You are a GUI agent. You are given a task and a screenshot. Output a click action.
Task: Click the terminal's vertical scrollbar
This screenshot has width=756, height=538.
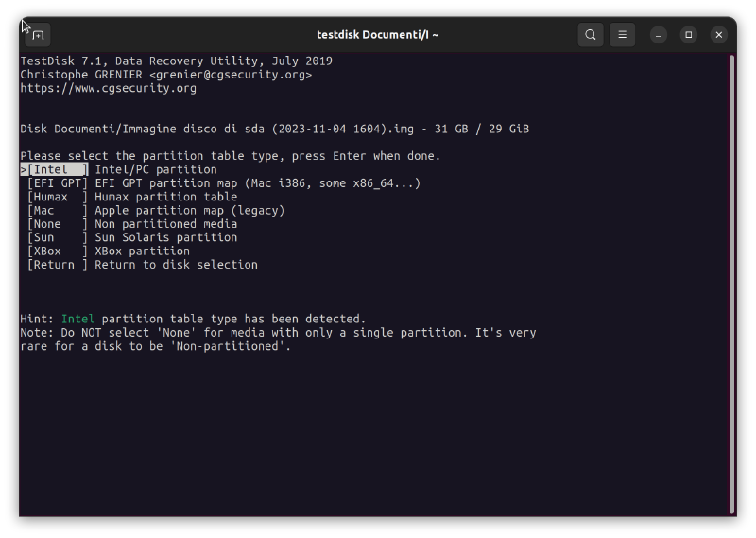(x=732, y=284)
